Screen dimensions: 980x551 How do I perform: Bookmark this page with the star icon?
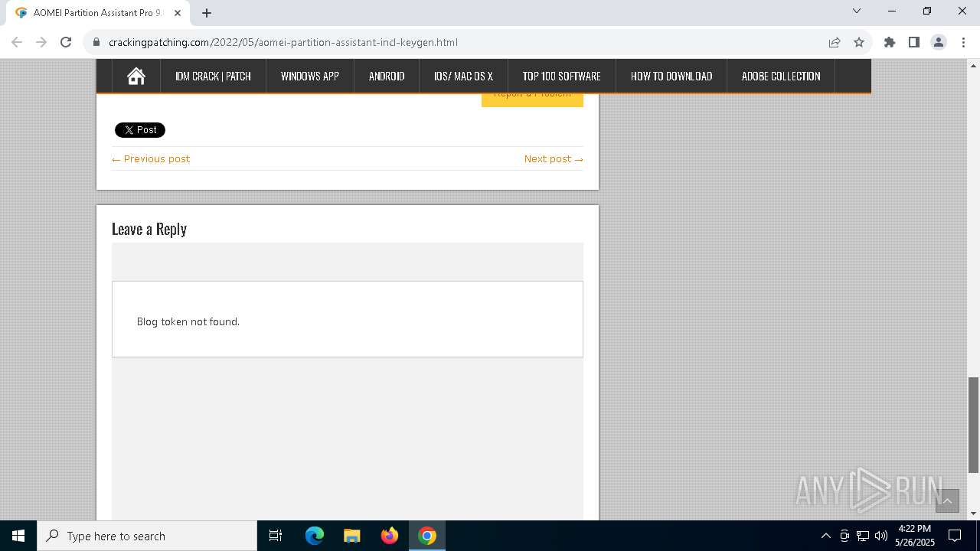pos(859,42)
